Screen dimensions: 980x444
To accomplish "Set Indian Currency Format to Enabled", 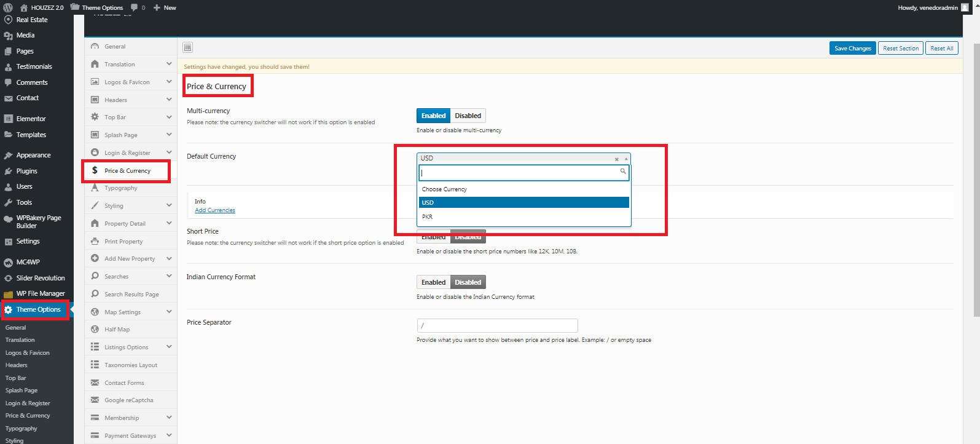I will (x=433, y=282).
